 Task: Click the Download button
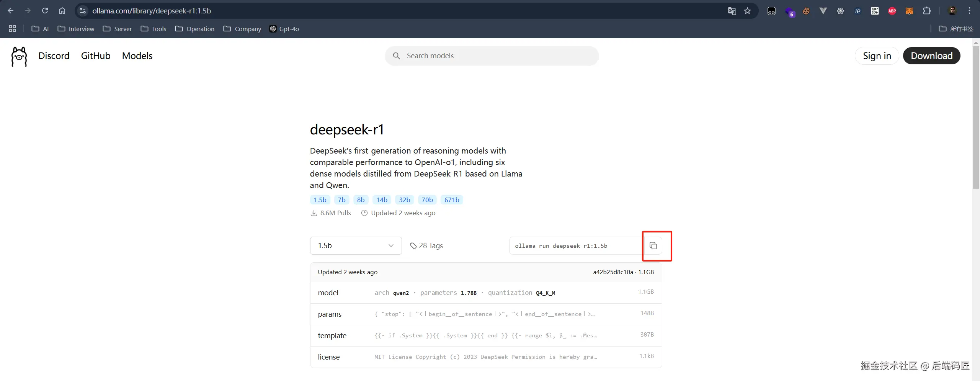pos(931,56)
